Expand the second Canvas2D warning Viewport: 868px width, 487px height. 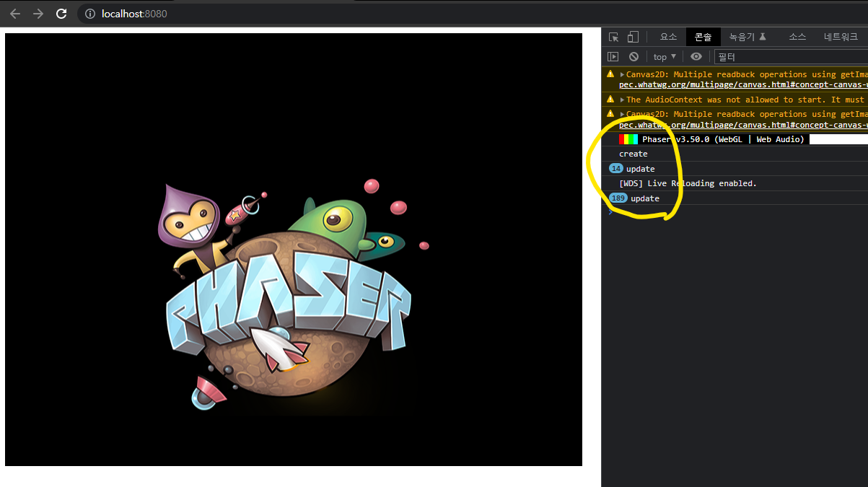(x=622, y=114)
